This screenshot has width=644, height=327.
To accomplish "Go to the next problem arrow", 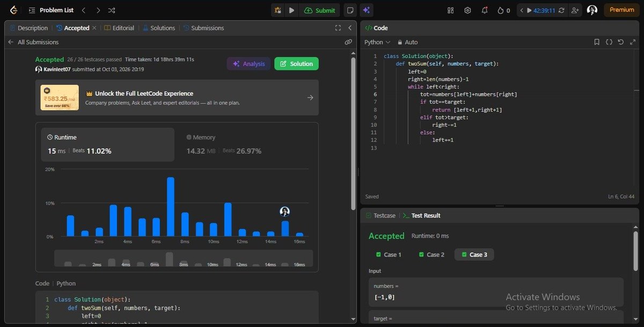I will [x=98, y=10].
